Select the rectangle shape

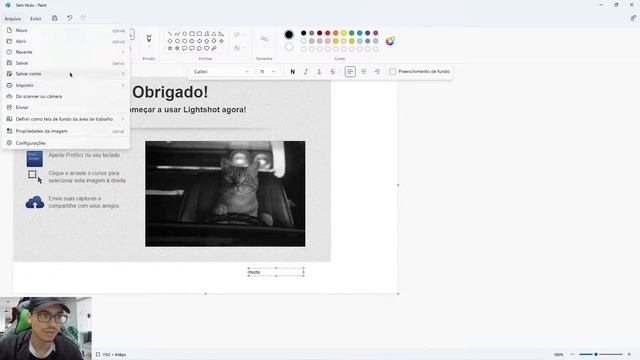(x=192, y=34)
